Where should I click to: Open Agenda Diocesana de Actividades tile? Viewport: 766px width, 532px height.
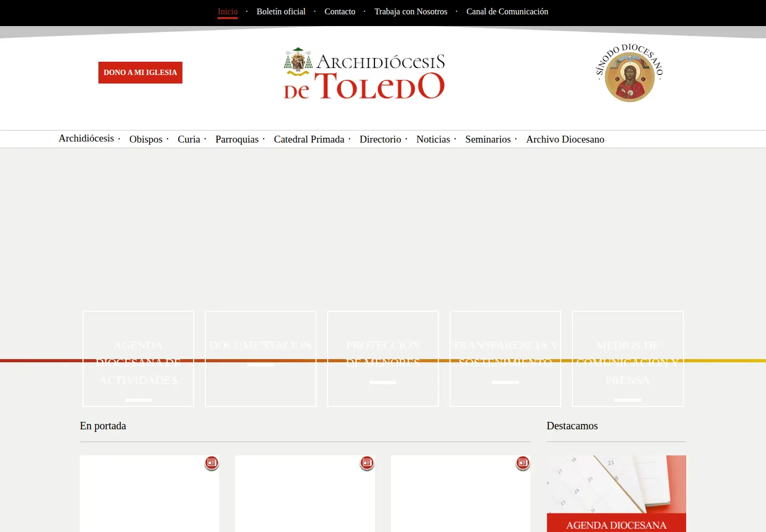click(x=138, y=359)
